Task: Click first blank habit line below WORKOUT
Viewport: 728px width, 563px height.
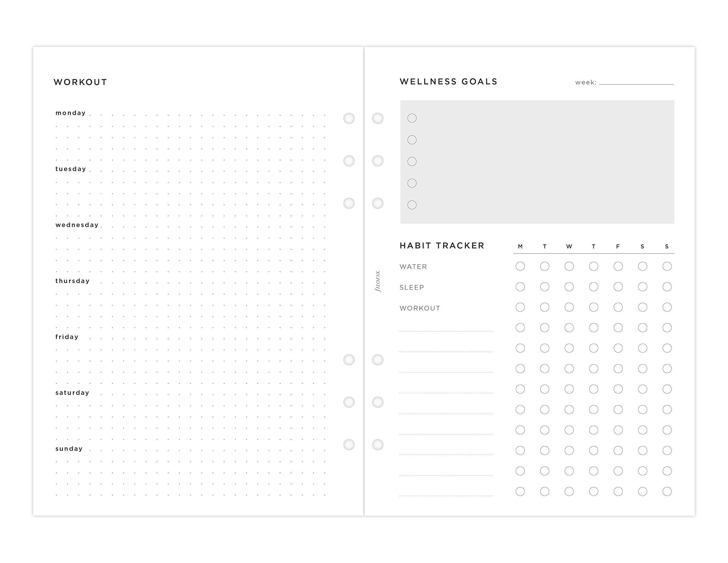Action: click(446, 329)
